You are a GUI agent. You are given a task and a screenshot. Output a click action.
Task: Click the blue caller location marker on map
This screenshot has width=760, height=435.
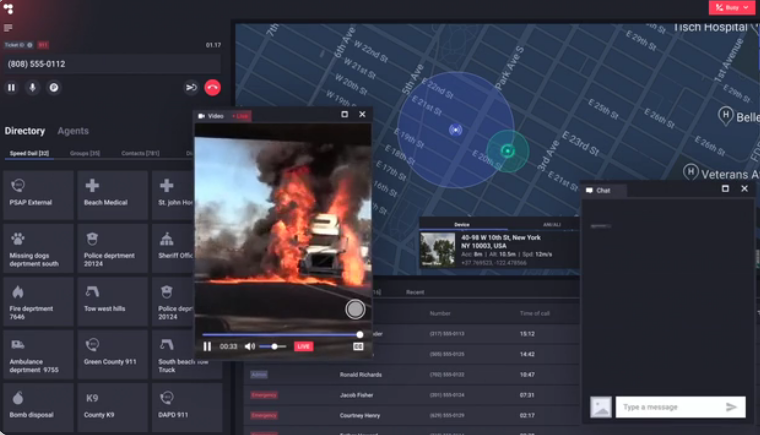455,129
